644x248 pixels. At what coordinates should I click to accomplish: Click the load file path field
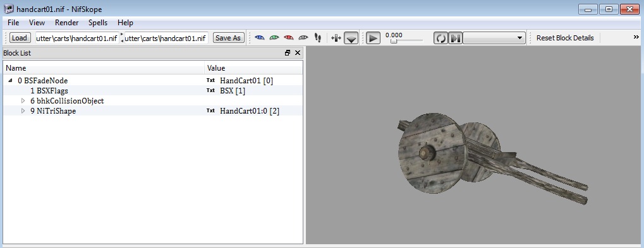[77, 38]
